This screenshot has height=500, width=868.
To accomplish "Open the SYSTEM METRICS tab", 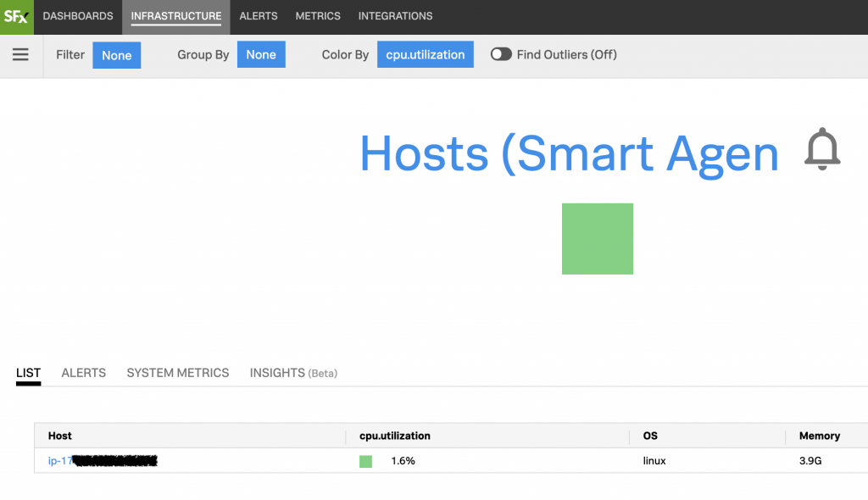I will [x=178, y=373].
